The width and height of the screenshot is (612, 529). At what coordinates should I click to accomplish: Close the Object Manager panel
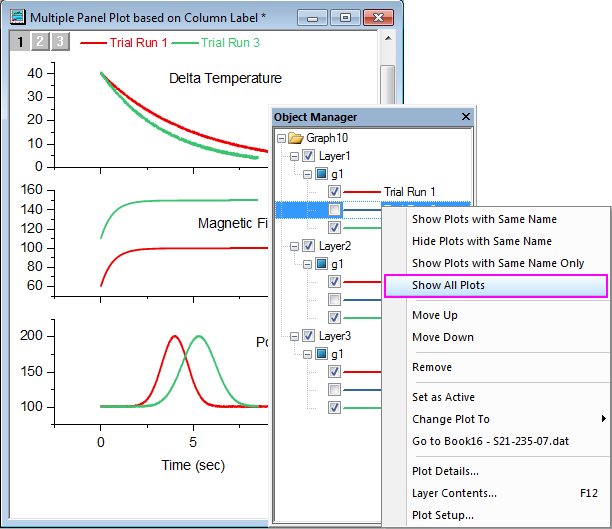point(466,117)
